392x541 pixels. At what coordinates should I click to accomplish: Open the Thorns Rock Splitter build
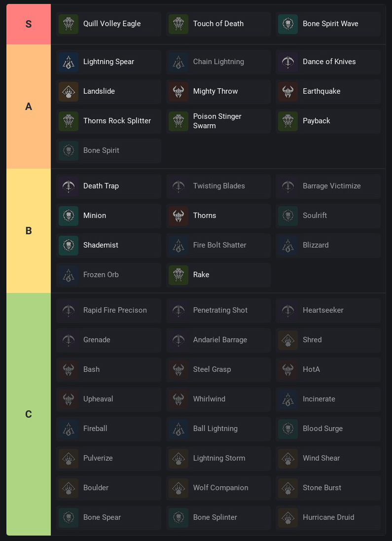(108, 121)
